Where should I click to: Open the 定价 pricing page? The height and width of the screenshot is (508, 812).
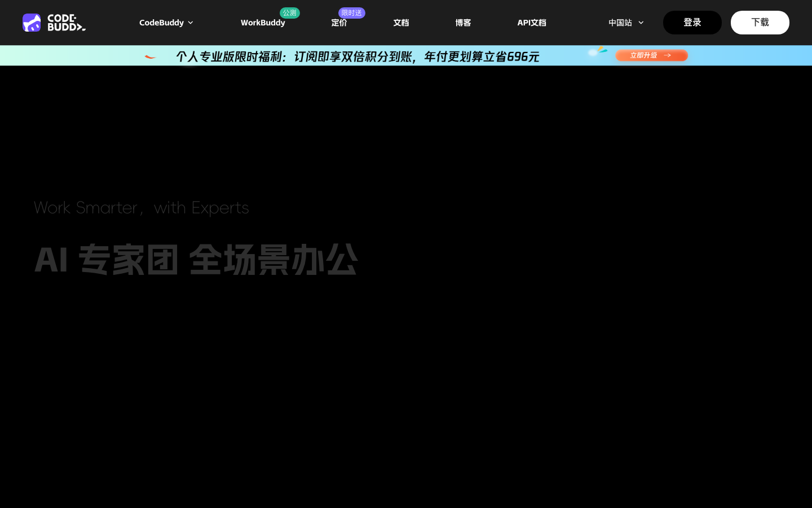(x=339, y=23)
